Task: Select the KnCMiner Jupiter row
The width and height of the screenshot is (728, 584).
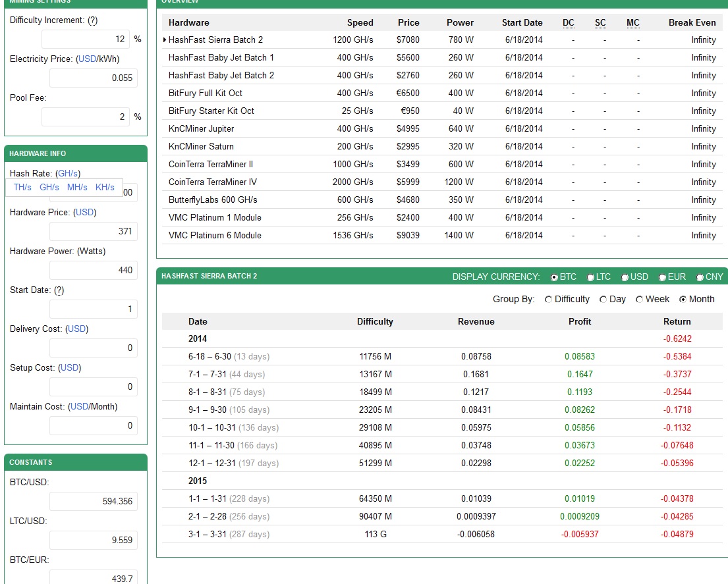Action: point(442,128)
